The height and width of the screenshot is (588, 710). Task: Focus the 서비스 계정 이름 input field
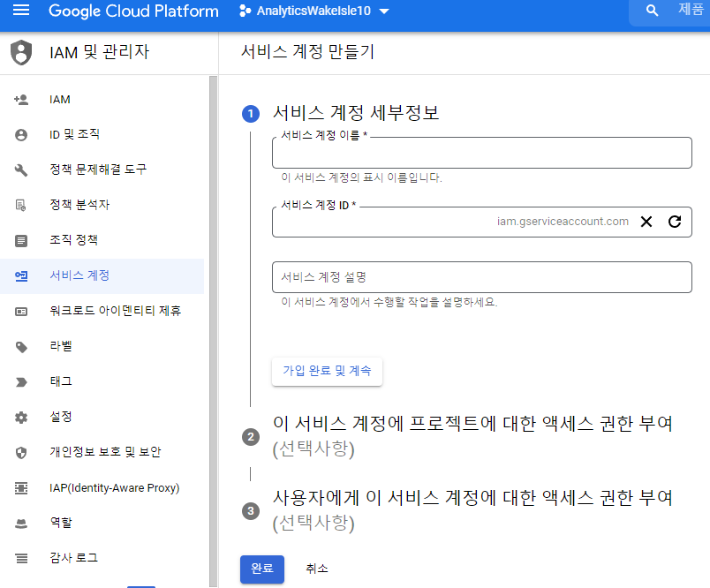[482, 153]
